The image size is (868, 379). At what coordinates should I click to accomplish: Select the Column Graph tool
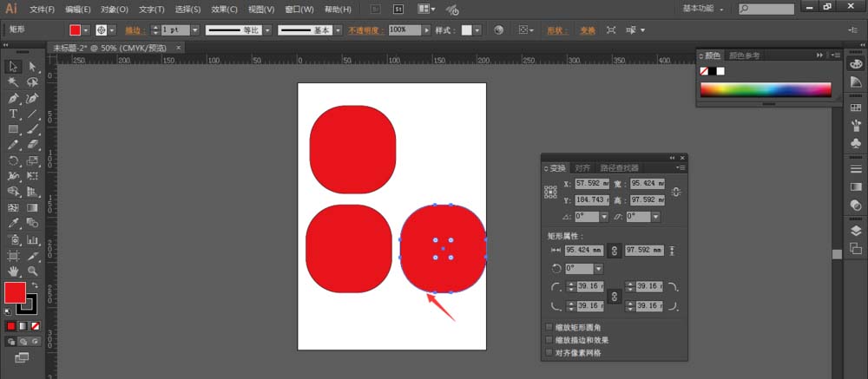point(33,240)
